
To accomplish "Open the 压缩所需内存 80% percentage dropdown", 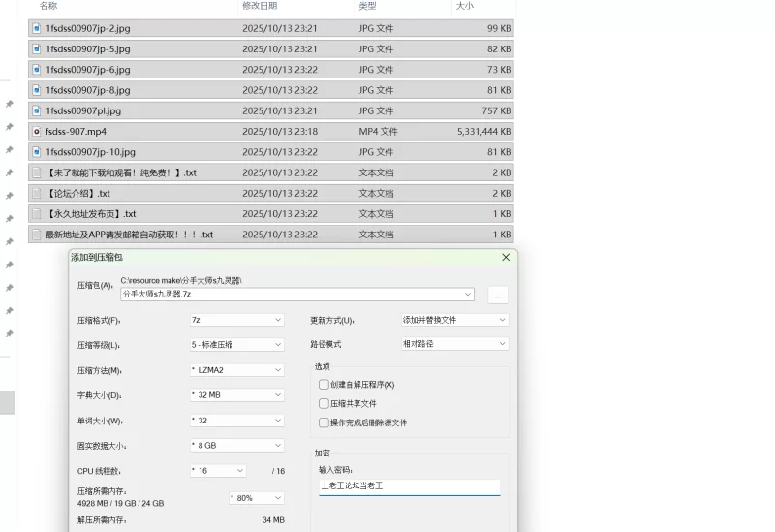I will pos(257,498).
